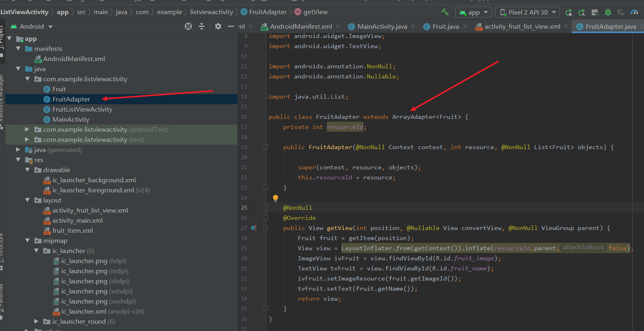
Task: Open Project panel settings gear
Action: (x=218, y=26)
